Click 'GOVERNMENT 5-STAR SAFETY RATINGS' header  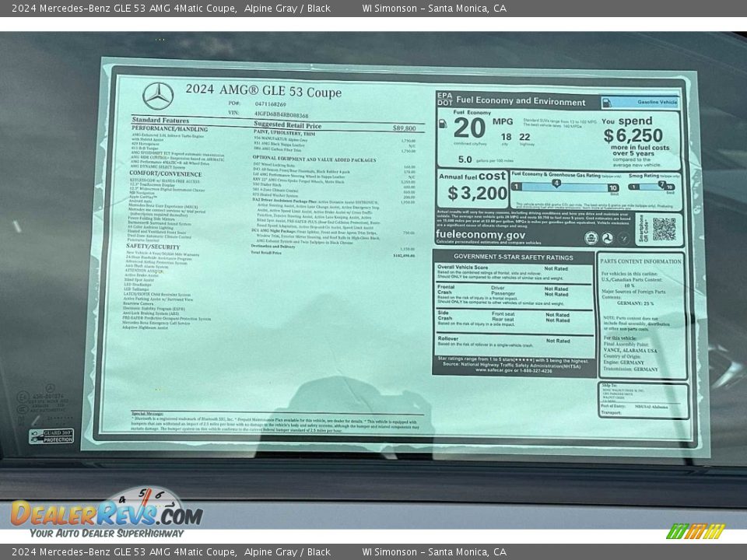tap(513, 257)
